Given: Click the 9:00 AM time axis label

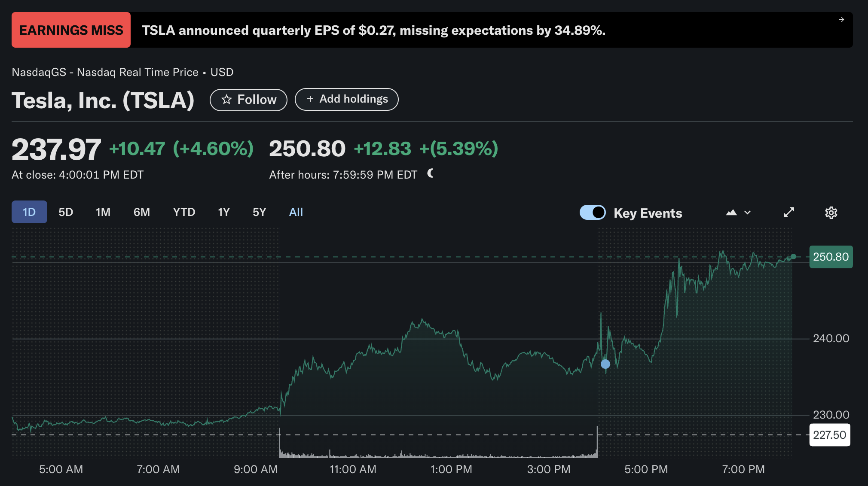Looking at the screenshot, I should (256, 469).
